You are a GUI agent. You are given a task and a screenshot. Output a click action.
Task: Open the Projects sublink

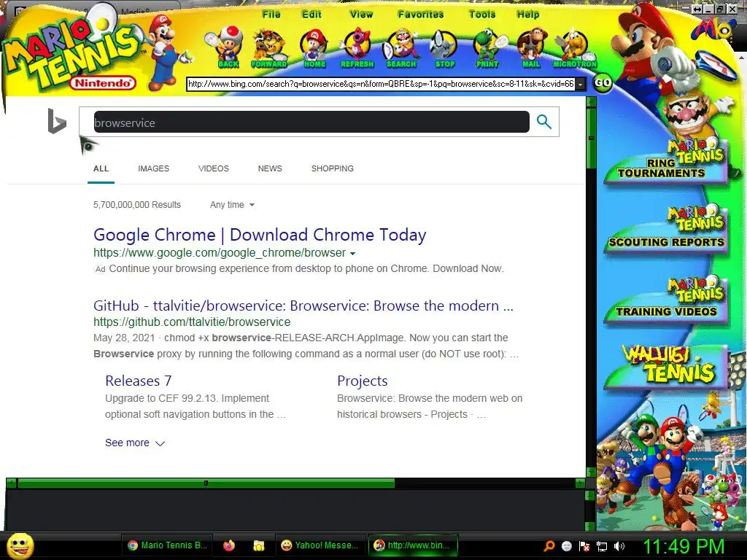pos(363,381)
